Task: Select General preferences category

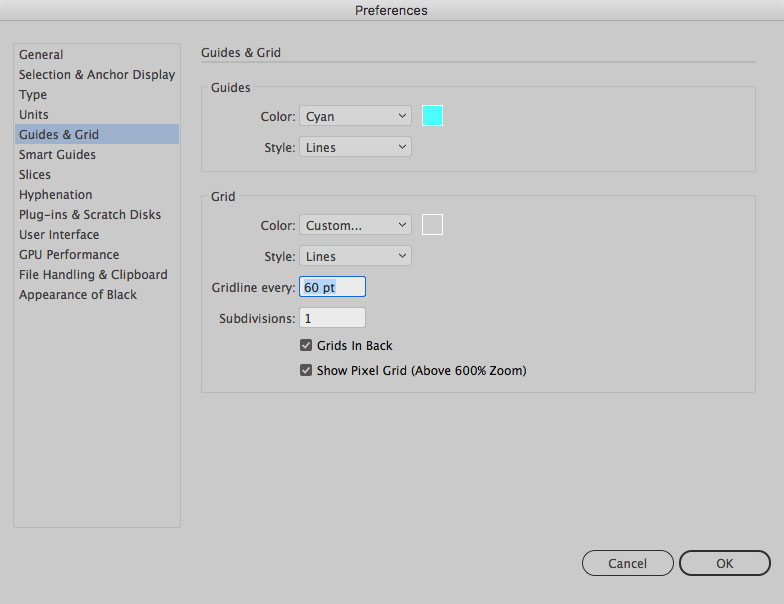Action: pos(41,55)
